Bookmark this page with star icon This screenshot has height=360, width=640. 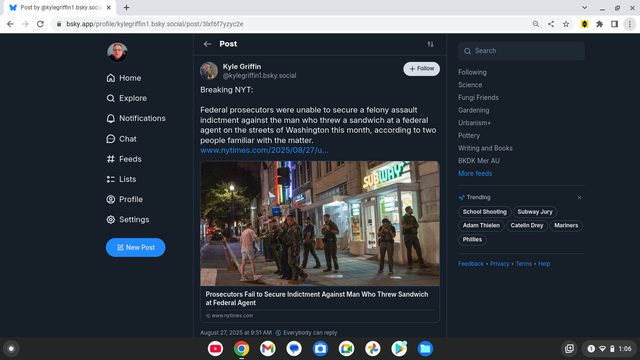[566, 24]
